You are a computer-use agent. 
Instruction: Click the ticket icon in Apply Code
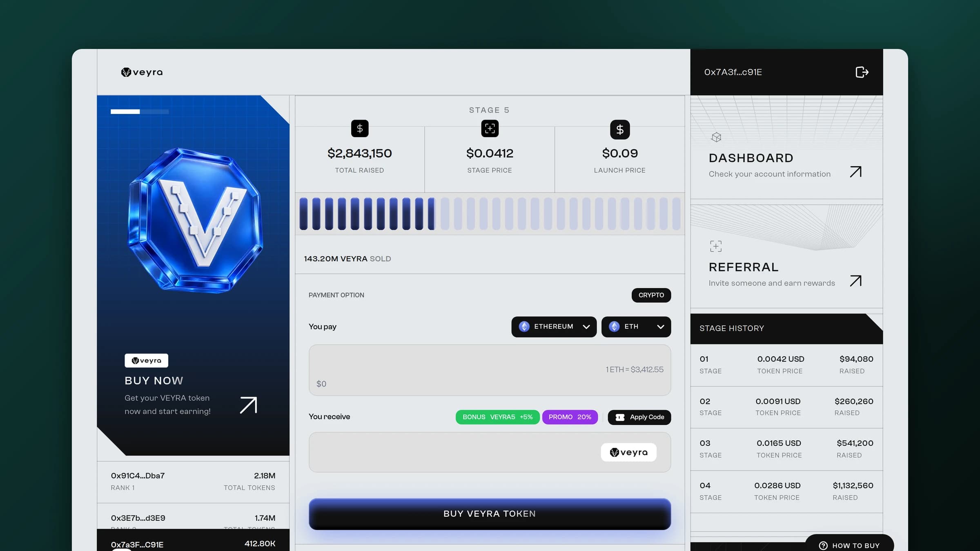point(620,417)
